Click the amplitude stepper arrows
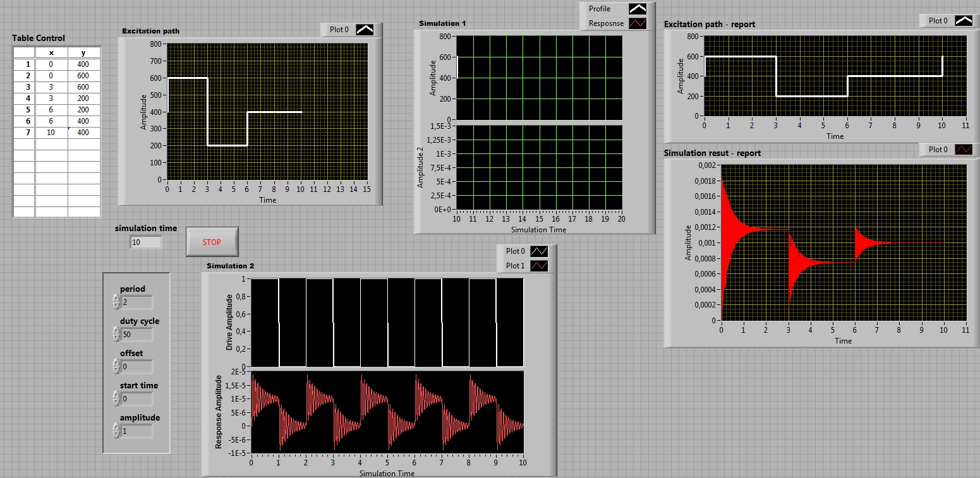980x478 pixels. point(116,431)
